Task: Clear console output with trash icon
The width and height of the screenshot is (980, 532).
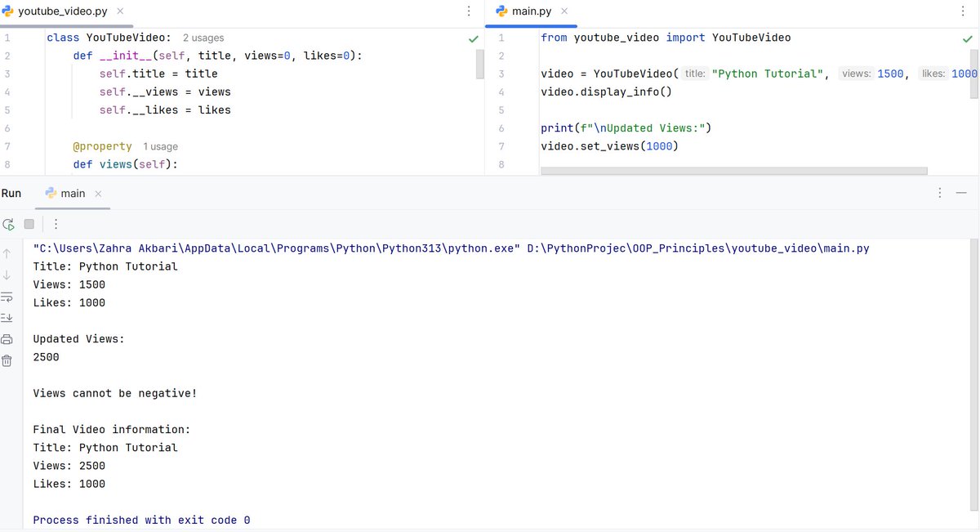Action: click(7, 360)
